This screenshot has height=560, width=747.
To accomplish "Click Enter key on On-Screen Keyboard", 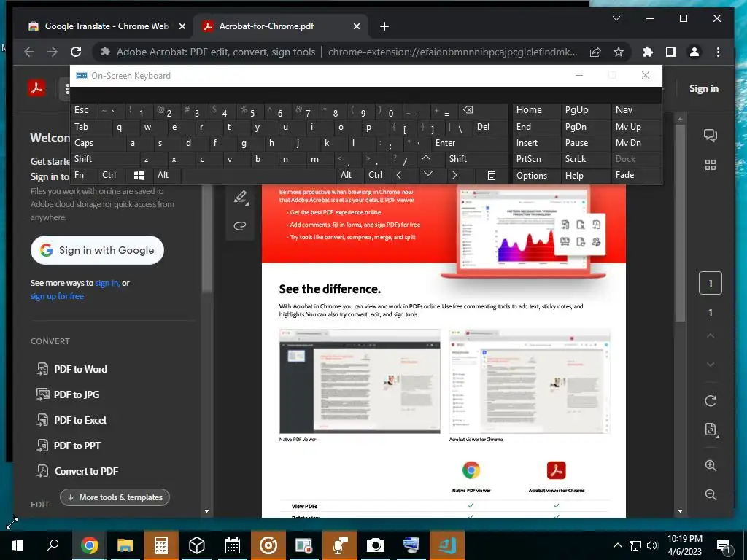I will coord(470,143).
